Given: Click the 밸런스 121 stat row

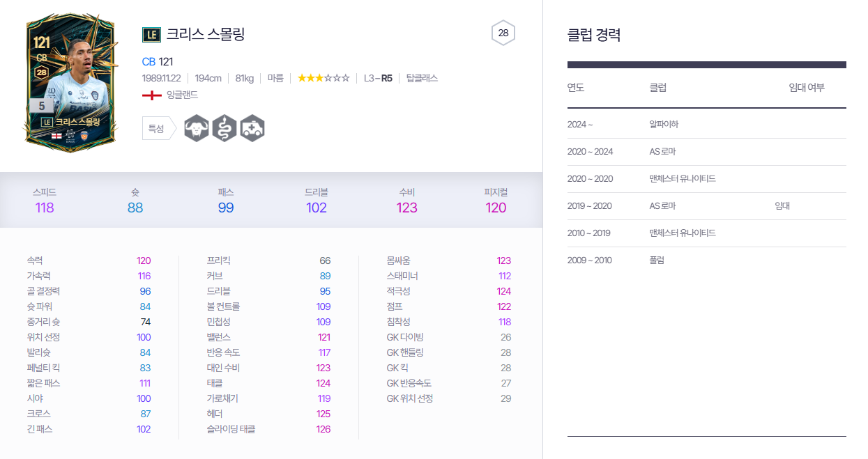Looking at the screenshot, I should pyautogui.click(x=268, y=337).
